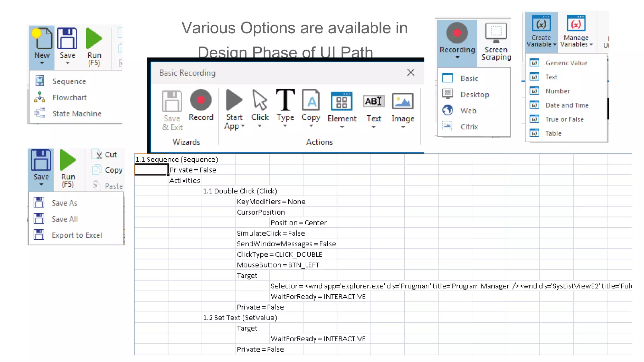Click the Click action cursor icon
This screenshot has width=644, height=362.
[260, 100]
